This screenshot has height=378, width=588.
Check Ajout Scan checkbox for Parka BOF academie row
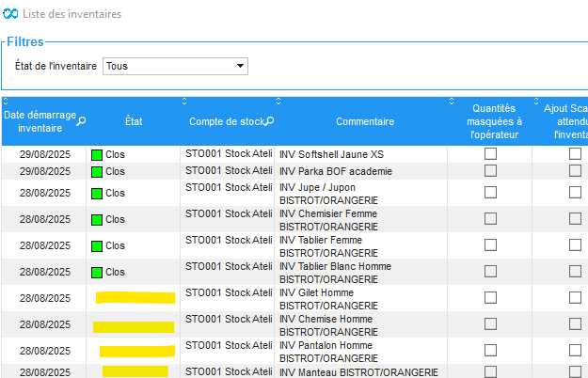point(575,172)
